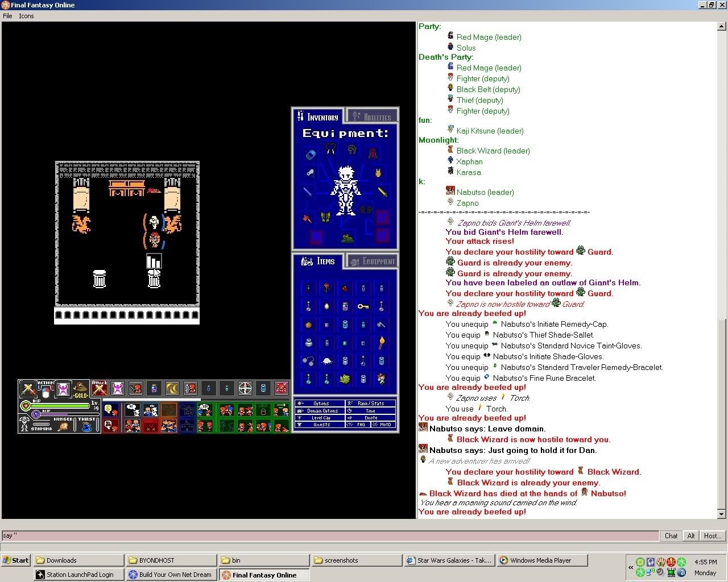Select the green herb item in Items

(345, 379)
